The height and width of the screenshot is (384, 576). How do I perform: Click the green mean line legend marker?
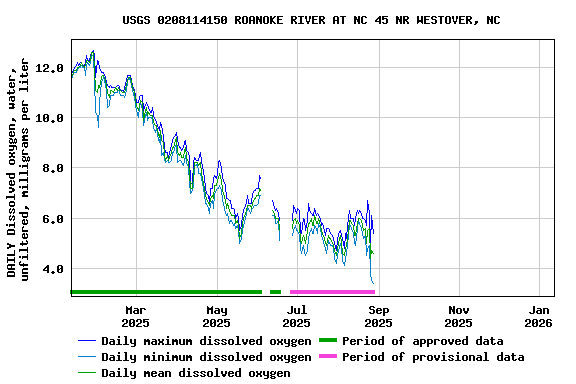87,373
